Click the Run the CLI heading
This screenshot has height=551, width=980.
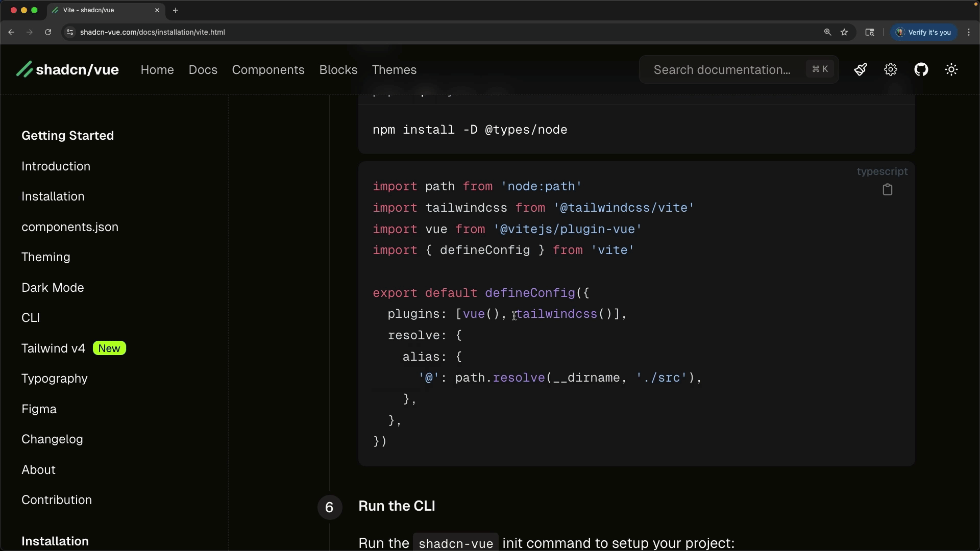coord(397,506)
